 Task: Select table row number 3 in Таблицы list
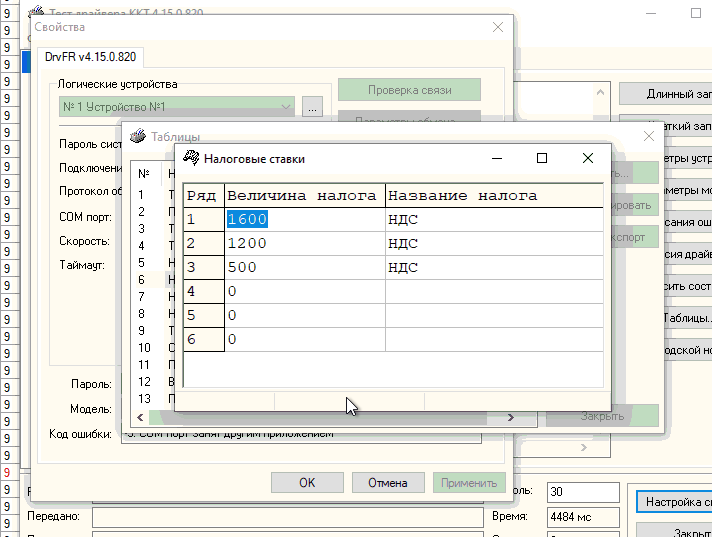pyautogui.click(x=142, y=229)
